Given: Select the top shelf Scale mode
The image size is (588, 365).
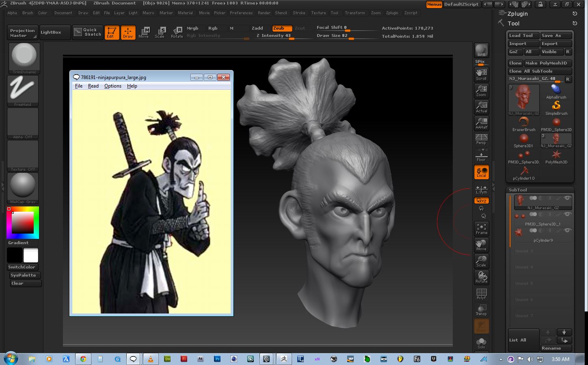Looking at the screenshot, I should pos(160,32).
